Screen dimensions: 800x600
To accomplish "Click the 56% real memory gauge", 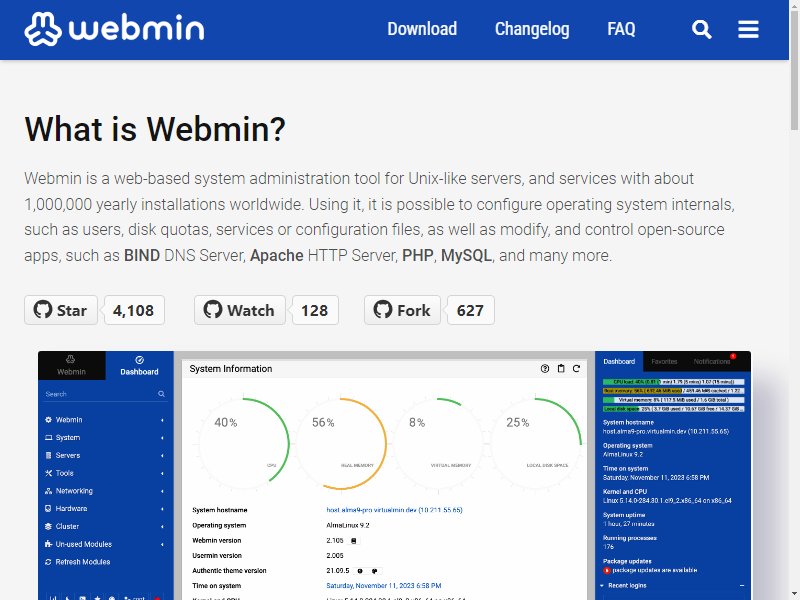I will tap(340, 443).
